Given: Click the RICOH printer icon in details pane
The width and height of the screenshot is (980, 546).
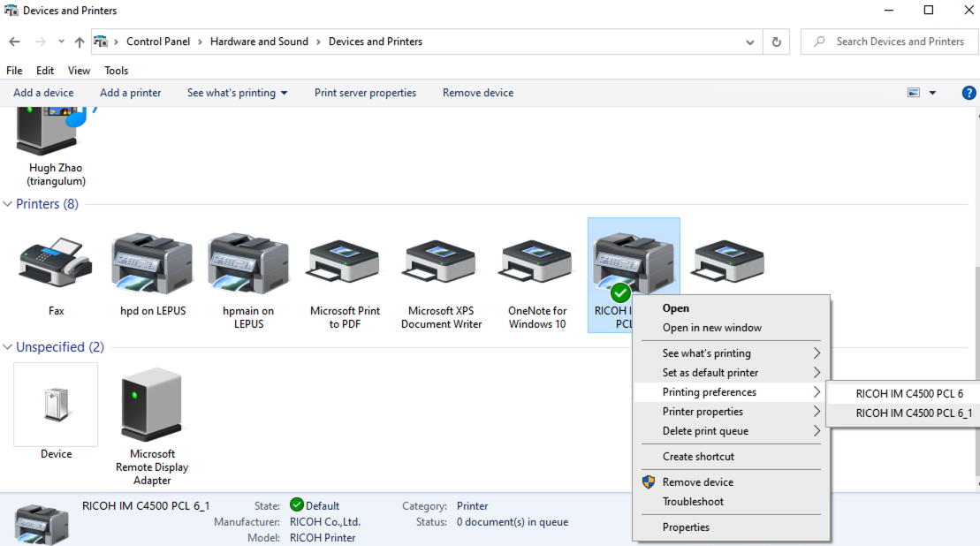Looking at the screenshot, I should click(42, 524).
